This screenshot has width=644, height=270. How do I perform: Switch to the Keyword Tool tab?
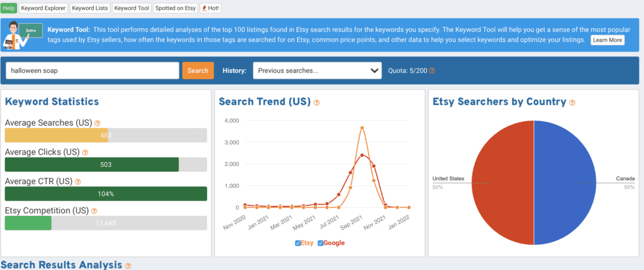131,8
